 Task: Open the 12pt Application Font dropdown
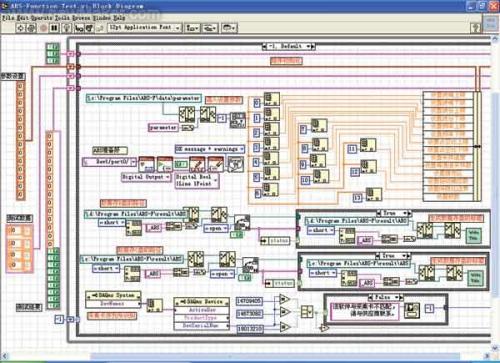click(x=145, y=27)
